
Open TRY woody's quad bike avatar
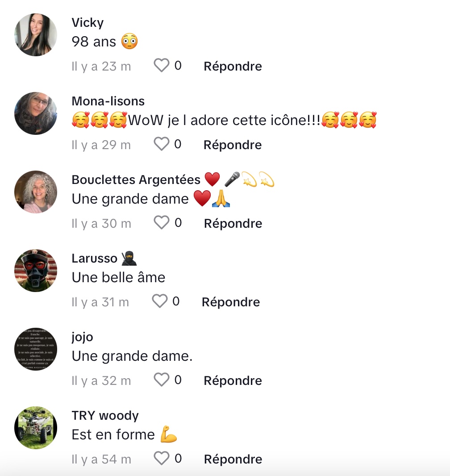coord(36,428)
